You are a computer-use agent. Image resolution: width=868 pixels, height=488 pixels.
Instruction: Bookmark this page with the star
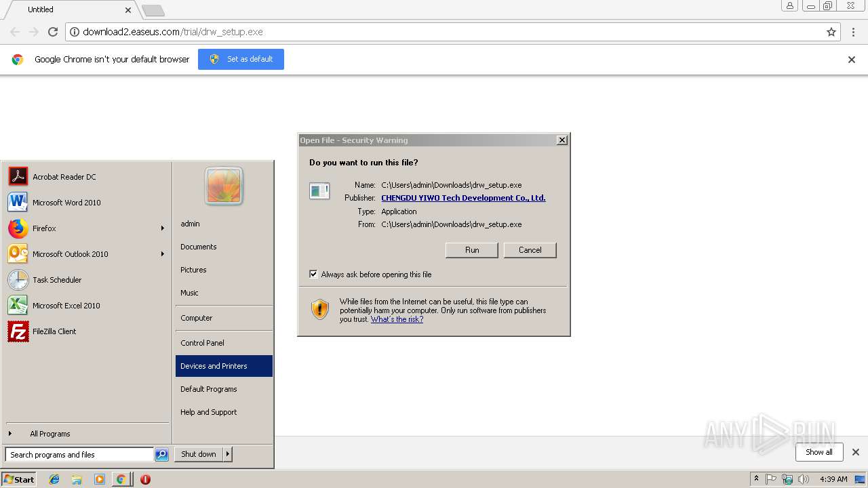[x=831, y=32]
